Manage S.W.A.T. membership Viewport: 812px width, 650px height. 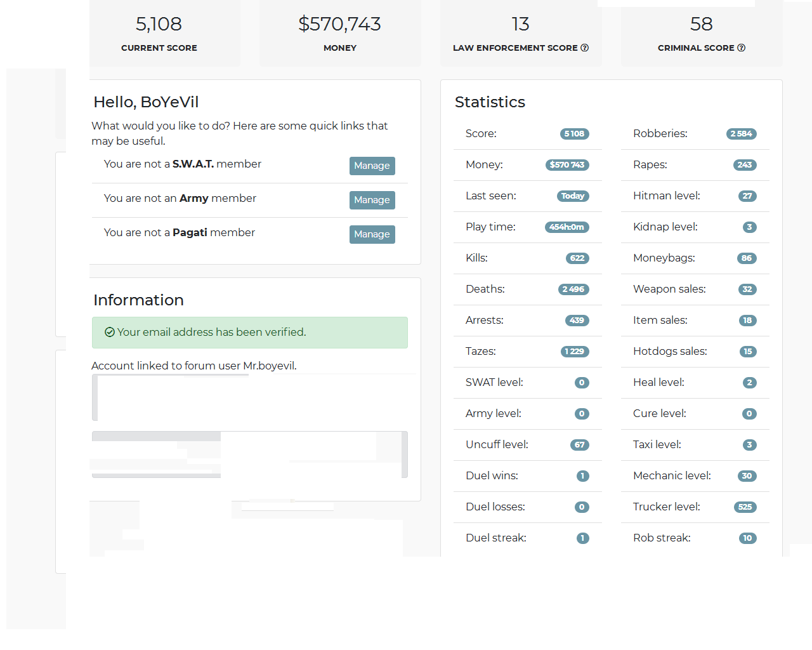[x=372, y=166]
